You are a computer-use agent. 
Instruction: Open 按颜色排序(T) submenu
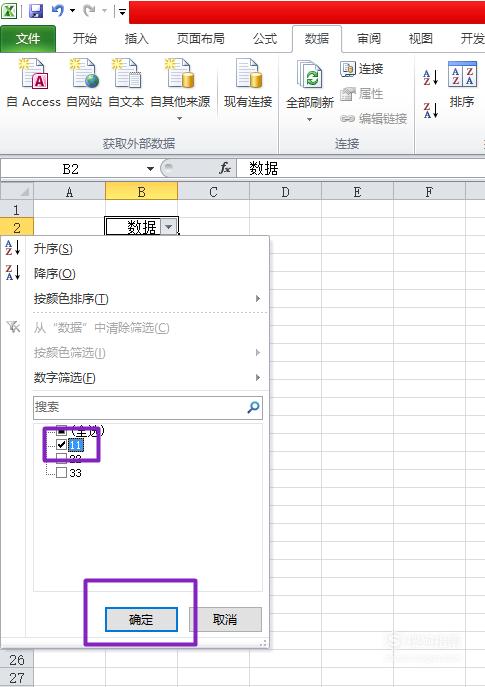tap(135, 299)
